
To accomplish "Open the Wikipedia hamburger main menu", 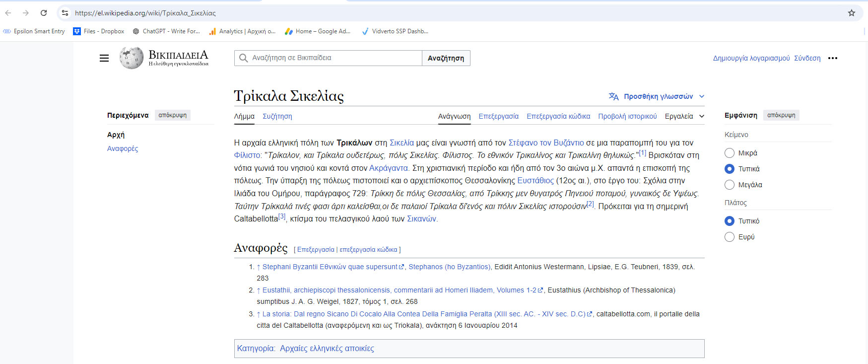I will click(104, 58).
